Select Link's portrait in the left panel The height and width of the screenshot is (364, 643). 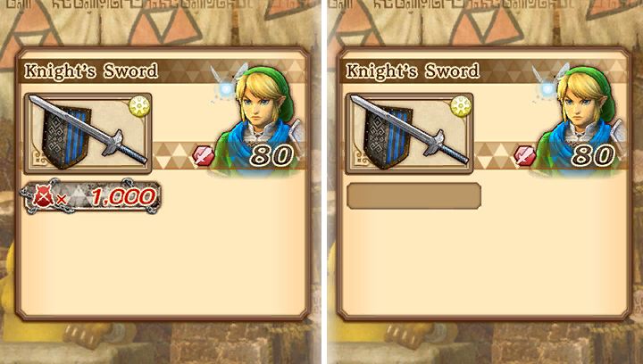click(x=261, y=119)
